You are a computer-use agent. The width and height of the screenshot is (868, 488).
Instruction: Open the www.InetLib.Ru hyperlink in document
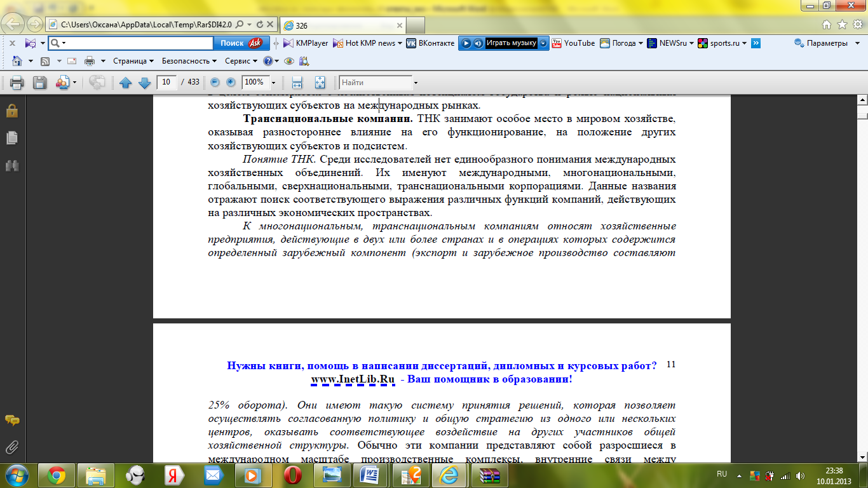(353, 379)
